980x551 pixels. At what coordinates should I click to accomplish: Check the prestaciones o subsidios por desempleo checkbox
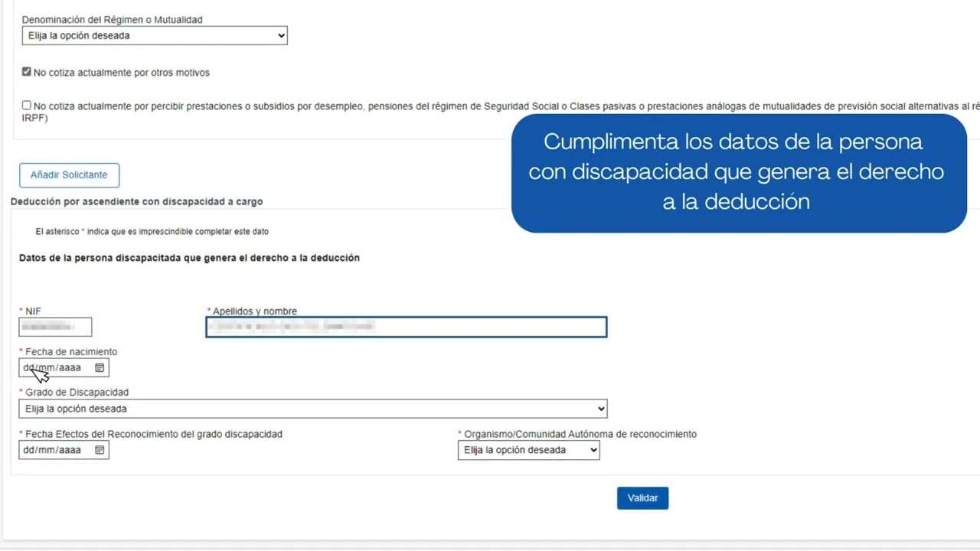click(26, 105)
